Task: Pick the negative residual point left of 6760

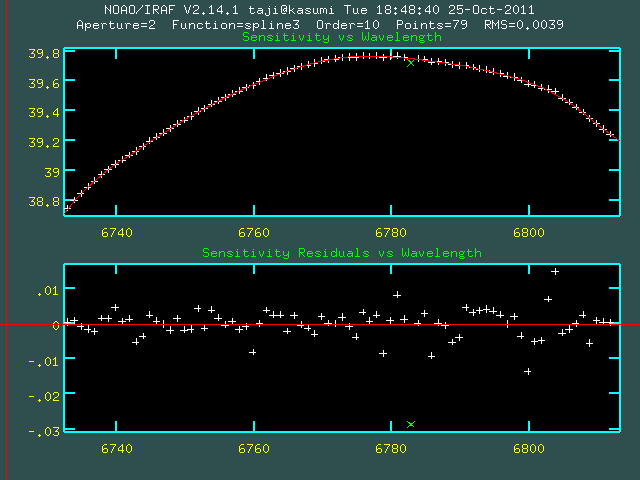Action: click(253, 352)
